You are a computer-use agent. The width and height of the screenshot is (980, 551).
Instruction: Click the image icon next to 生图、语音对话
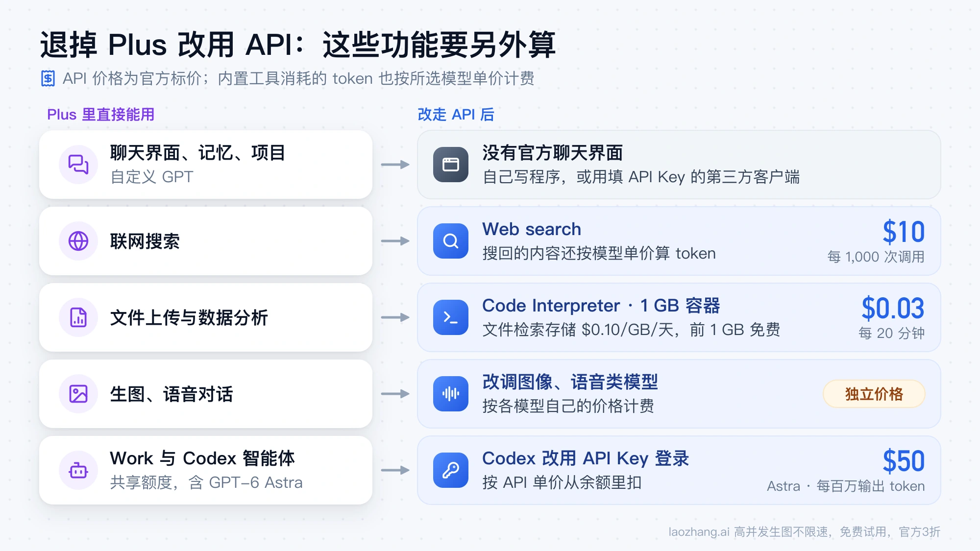click(78, 394)
